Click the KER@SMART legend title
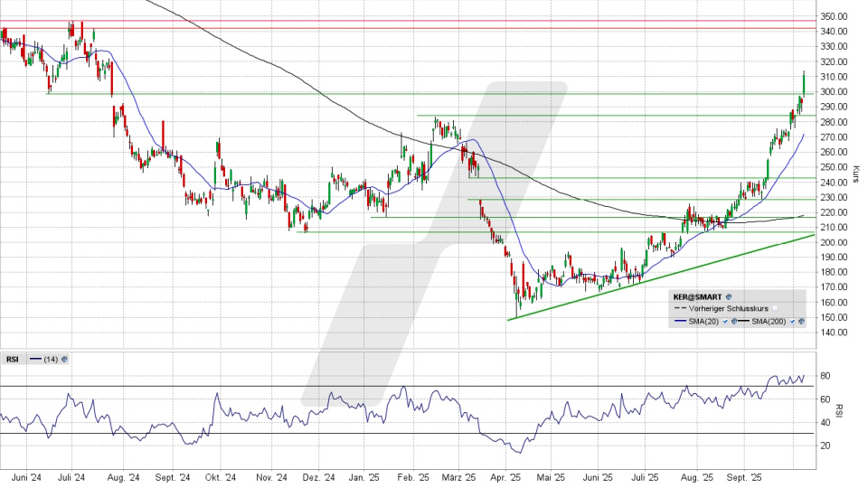This screenshot has width=868, height=488. 697,296
